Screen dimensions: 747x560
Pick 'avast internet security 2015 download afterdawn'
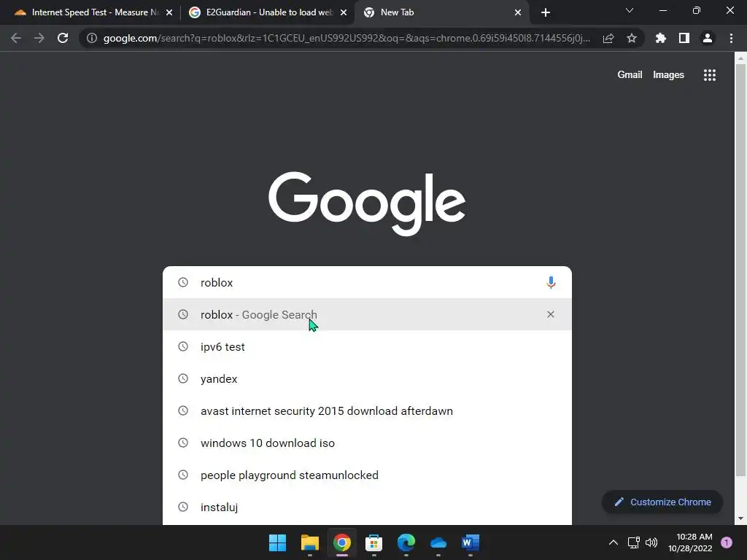pyautogui.click(x=368, y=411)
